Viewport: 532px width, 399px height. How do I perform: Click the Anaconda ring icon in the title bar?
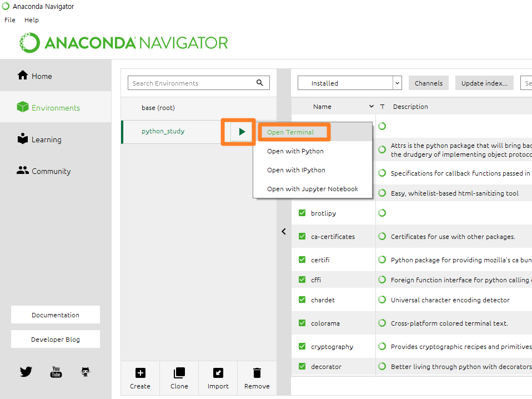tap(6, 6)
